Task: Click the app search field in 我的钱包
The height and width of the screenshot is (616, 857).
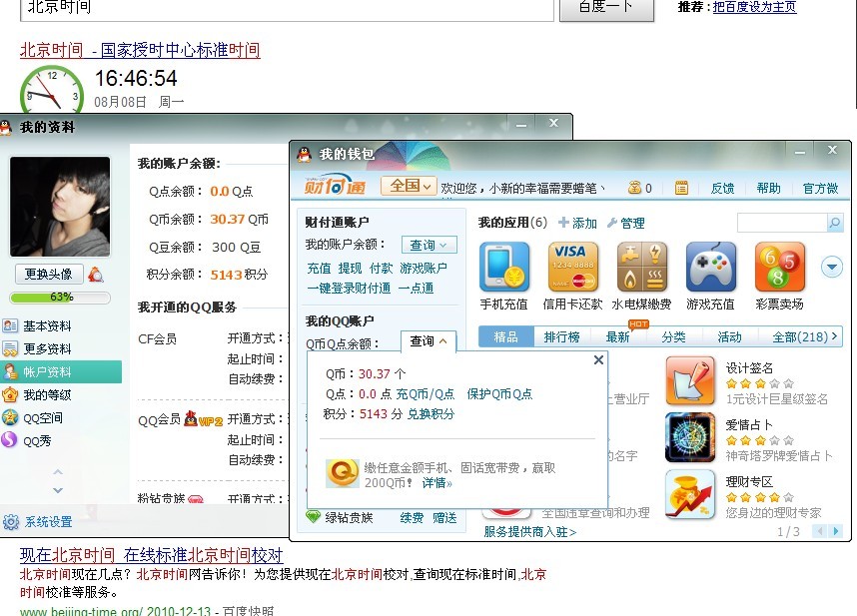Action: (x=782, y=223)
